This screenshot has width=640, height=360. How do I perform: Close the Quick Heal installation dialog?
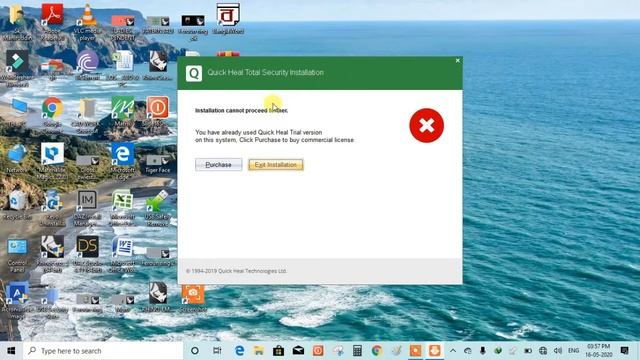click(458, 61)
